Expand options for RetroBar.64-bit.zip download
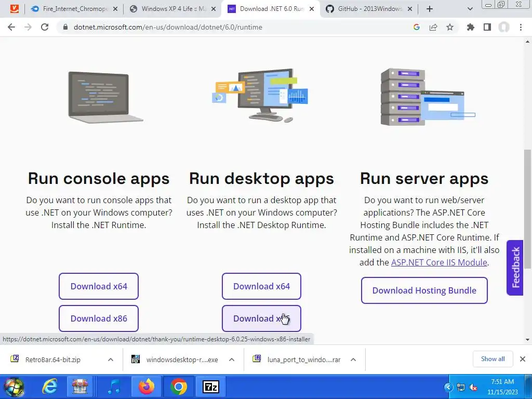 (111, 360)
